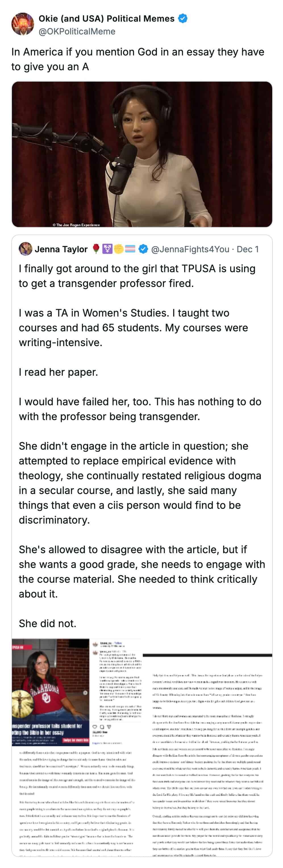Image resolution: width=283 pixels, height=868 pixels.
Task: Click 'The Joe Rogan Experience' watermark caption
Action: [76, 225]
